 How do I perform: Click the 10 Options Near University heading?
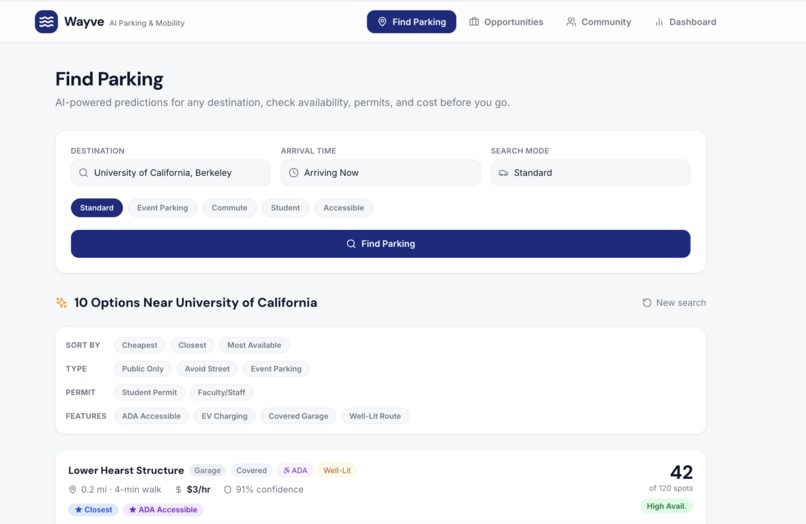[195, 302]
